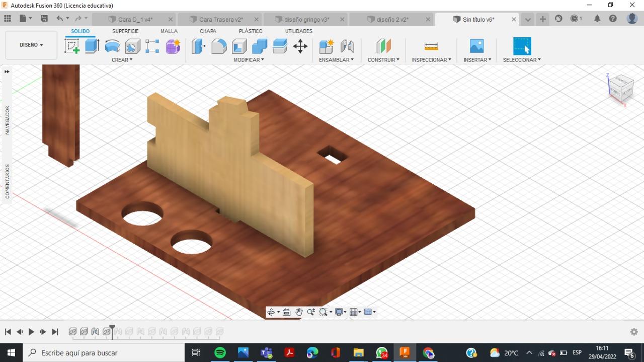
Task: Select the Extrude tool
Action: [92, 46]
